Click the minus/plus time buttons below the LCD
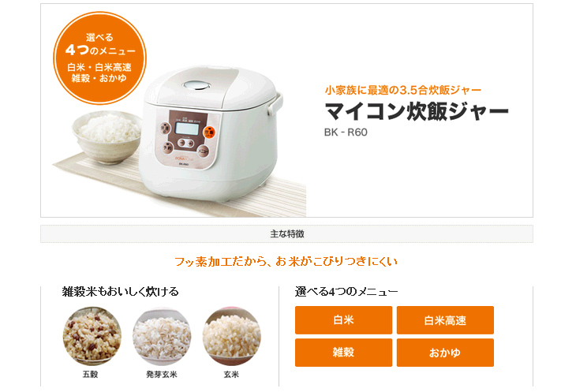 tap(186, 143)
